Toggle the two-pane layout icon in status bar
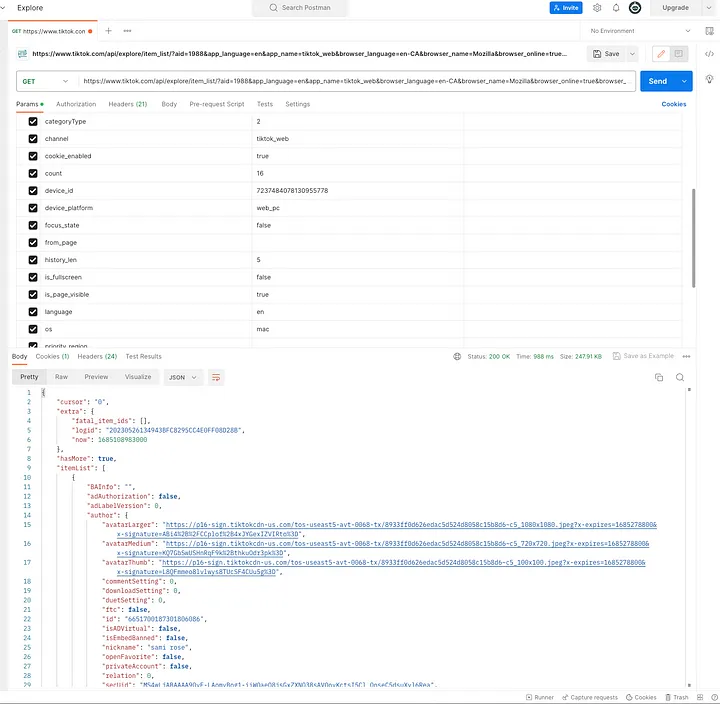The height and width of the screenshot is (704, 720). (x=700, y=697)
